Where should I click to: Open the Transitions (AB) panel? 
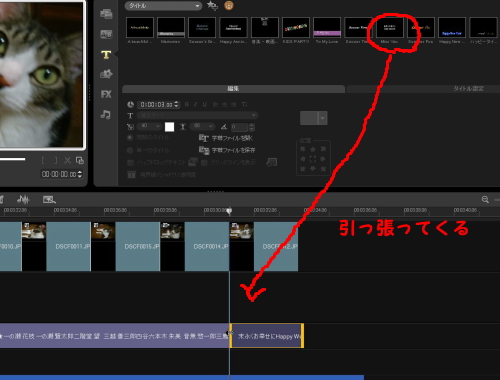point(106,34)
